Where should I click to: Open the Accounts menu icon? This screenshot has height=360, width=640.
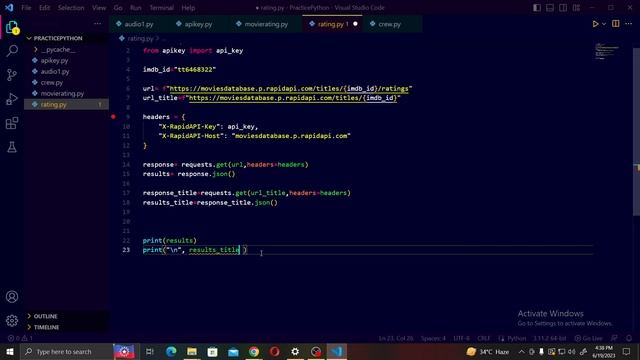[x=12, y=297]
